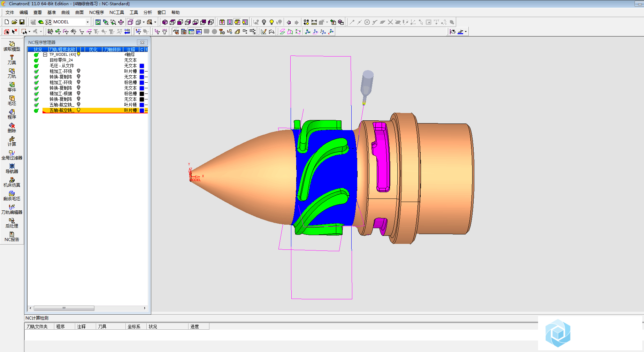
Task: Collapse the TP_MODEL tree node
Action: coord(45,54)
